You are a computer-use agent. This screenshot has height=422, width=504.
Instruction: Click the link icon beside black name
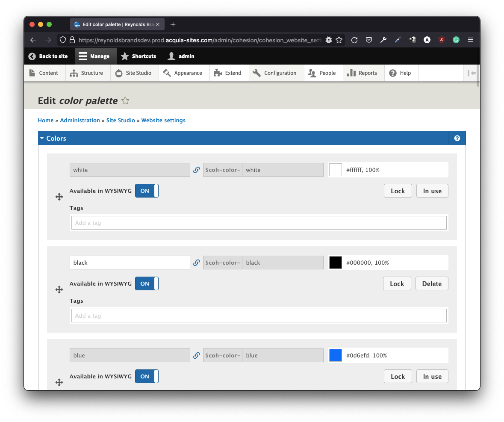[x=197, y=263]
